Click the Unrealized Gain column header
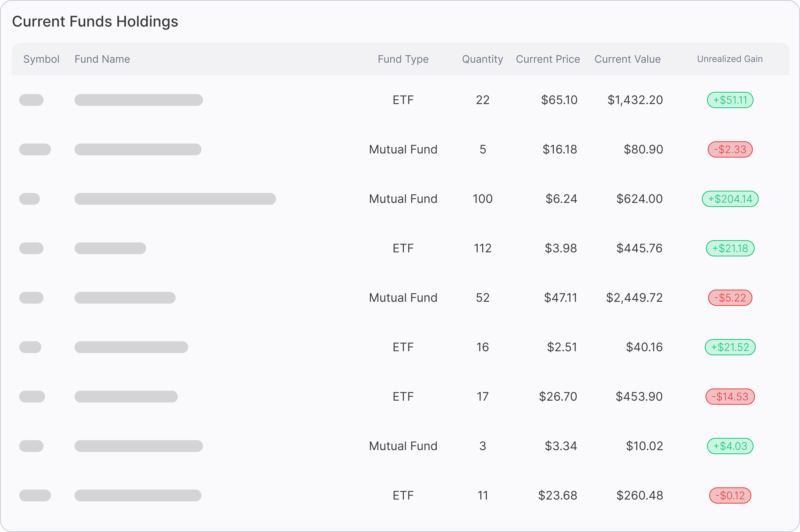The image size is (800, 532). tap(730, 59)
